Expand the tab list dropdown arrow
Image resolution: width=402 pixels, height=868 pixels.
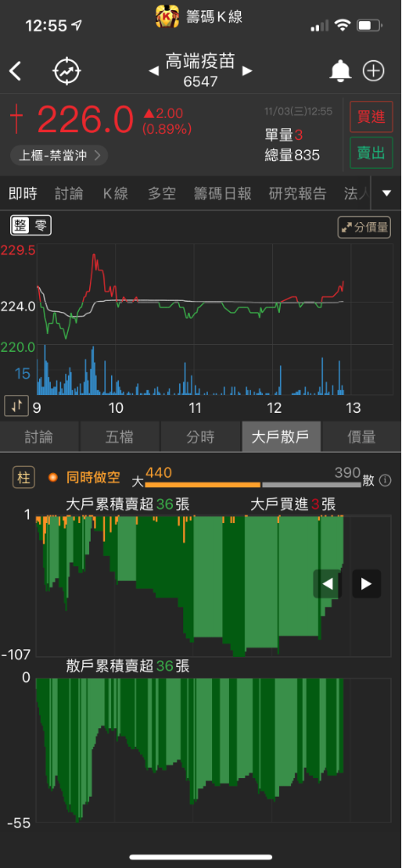pyautogui.click(x=387, y=193)
